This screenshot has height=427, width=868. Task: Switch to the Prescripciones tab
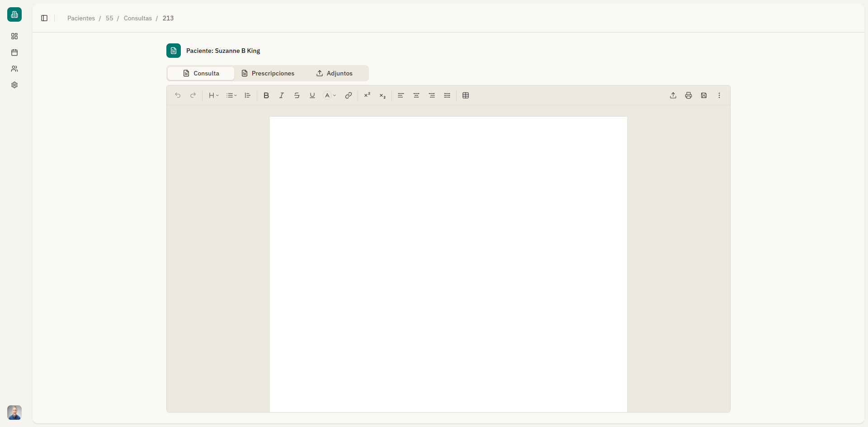point(268,73)
